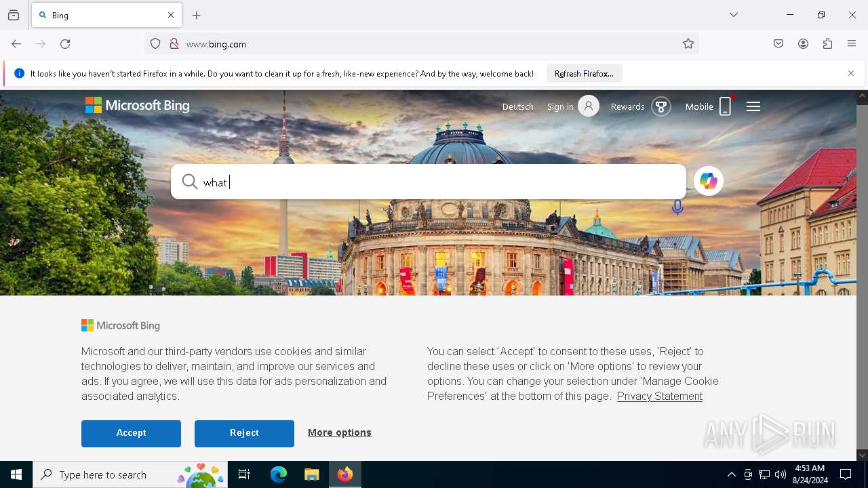Open volume tray icon
This screenshot has height=488, width=868.
[781, 474]
